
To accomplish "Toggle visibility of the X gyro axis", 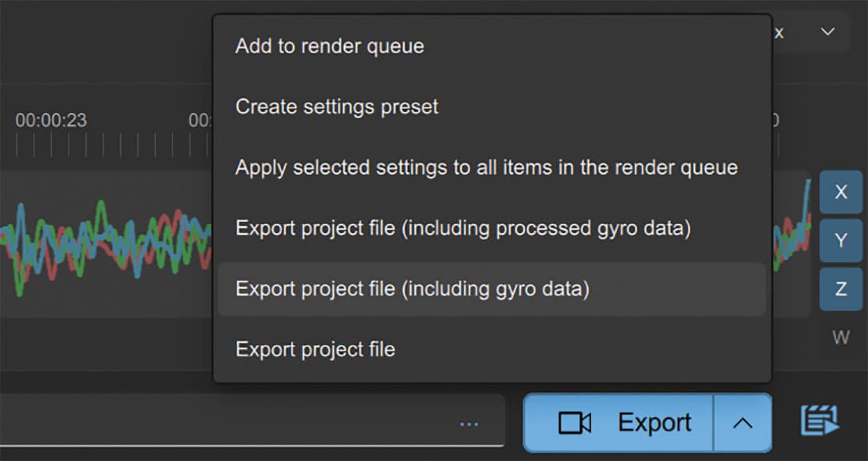I will 841,192.
